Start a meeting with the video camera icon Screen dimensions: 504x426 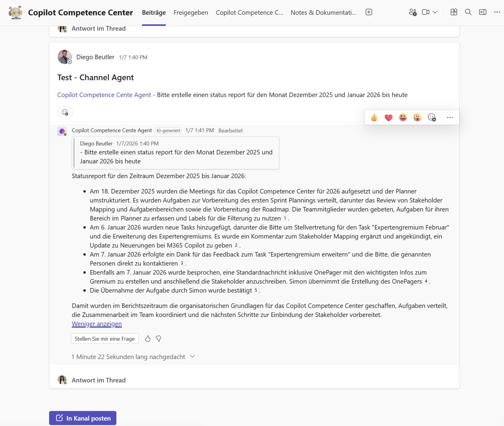pos(425,12)
